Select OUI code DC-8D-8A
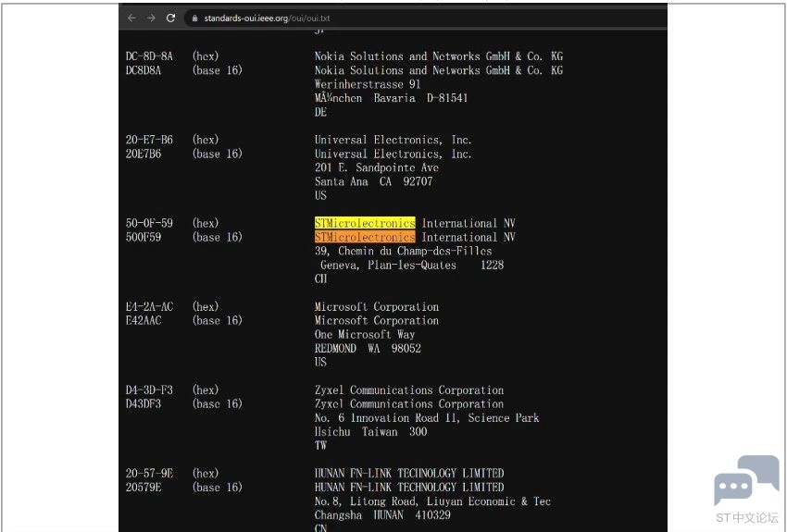 tap(149, 56)
